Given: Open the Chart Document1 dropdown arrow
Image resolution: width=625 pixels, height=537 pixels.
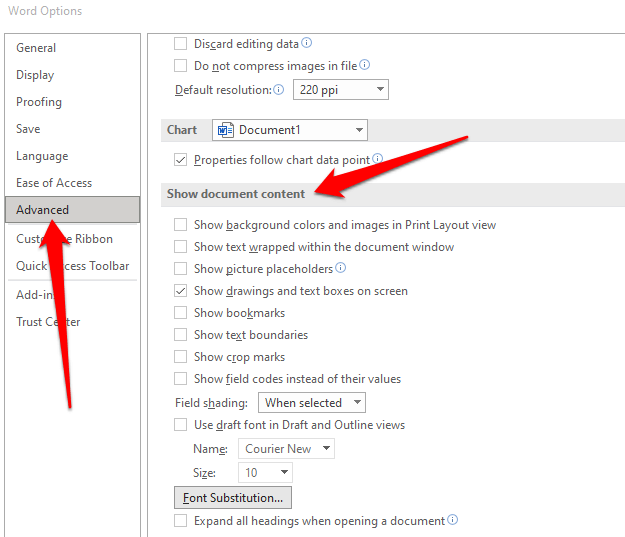Looking at the screenshot, I should pyautogui.click(x=359, y=130).
